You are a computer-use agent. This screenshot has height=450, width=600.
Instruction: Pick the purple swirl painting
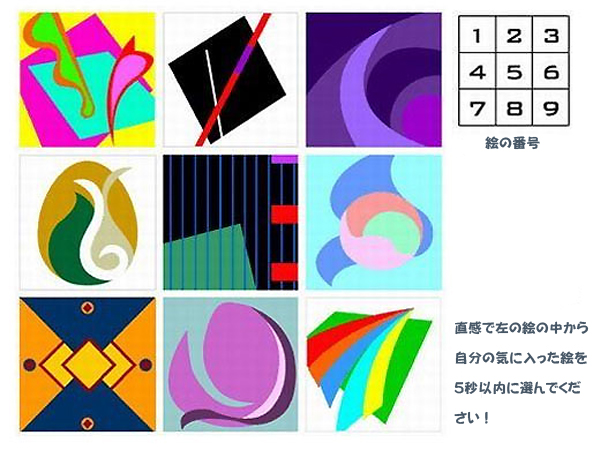pos(373,80)
